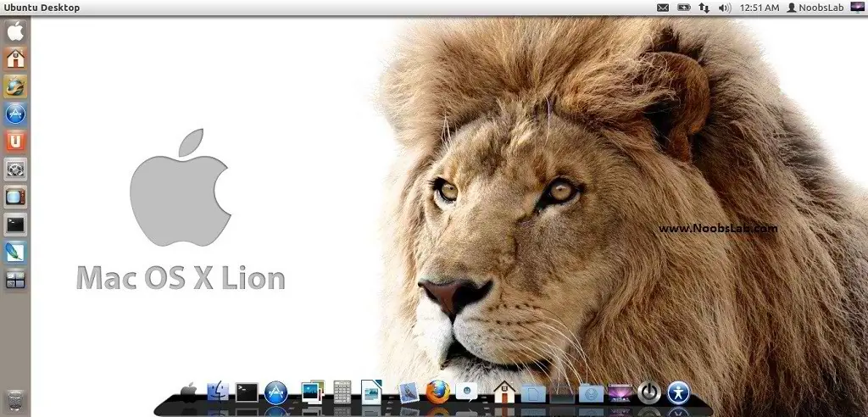Click the 12:51 AM clock
Viewport: 868px width, 417px height.
759,8
